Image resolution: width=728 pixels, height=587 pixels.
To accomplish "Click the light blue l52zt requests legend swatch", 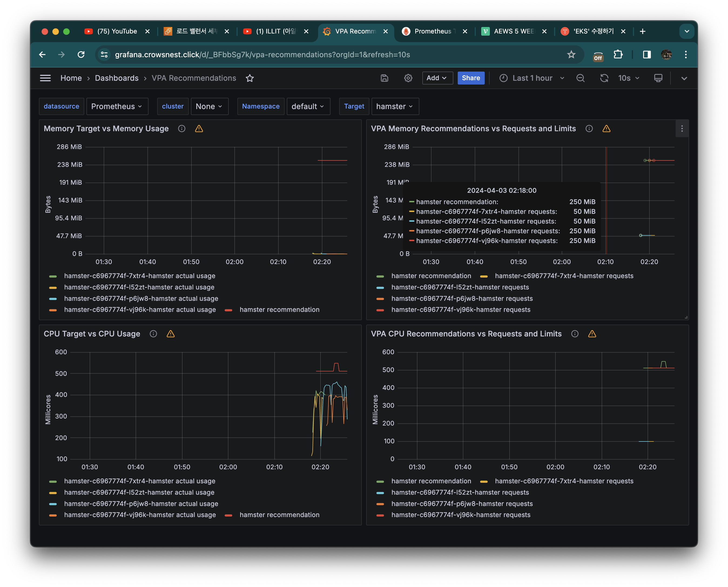I will 380,287.
